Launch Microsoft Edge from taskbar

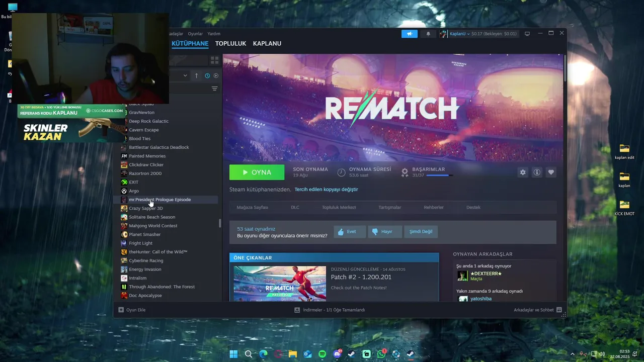263,354
